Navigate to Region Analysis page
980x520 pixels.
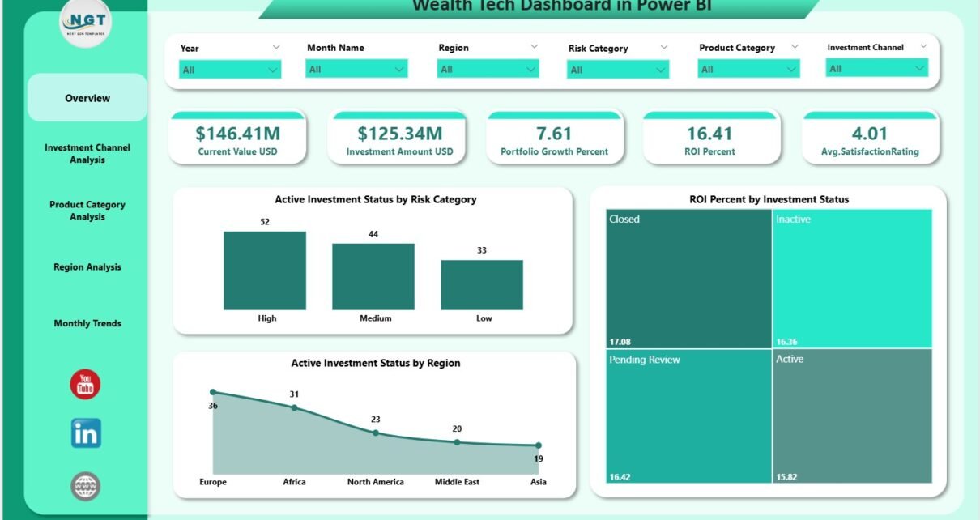pos(87,267)
